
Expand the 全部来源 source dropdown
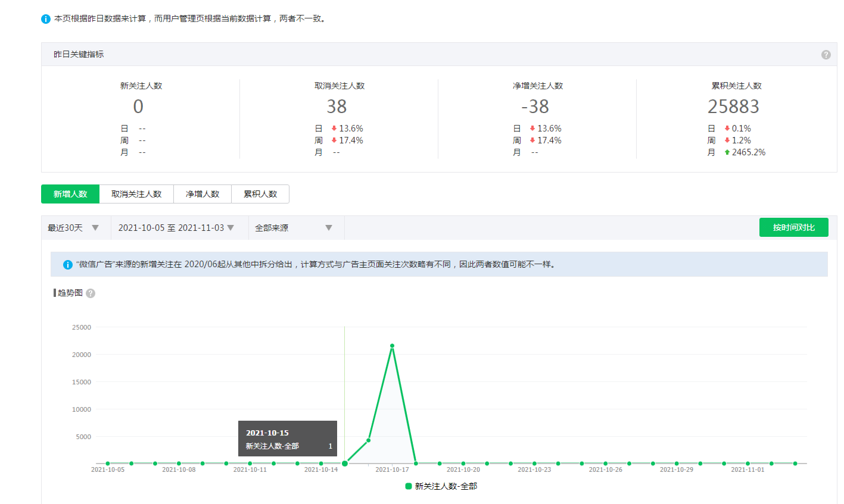point(294,228)
